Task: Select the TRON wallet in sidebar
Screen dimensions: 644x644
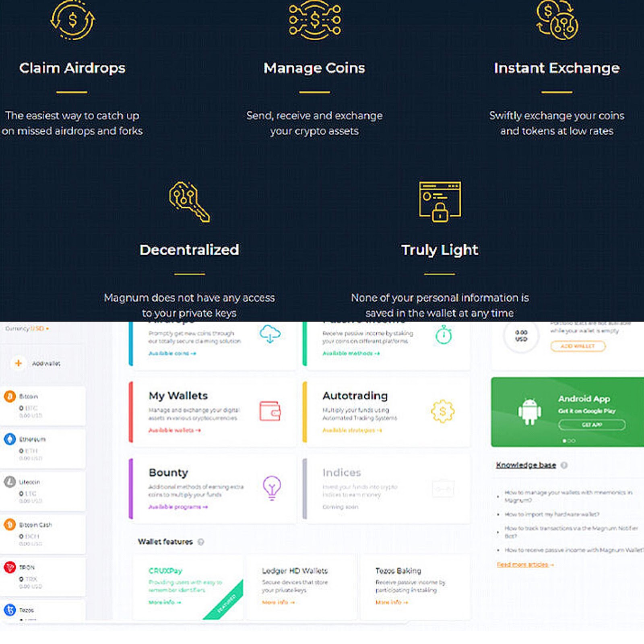Action: pos(43,577)
